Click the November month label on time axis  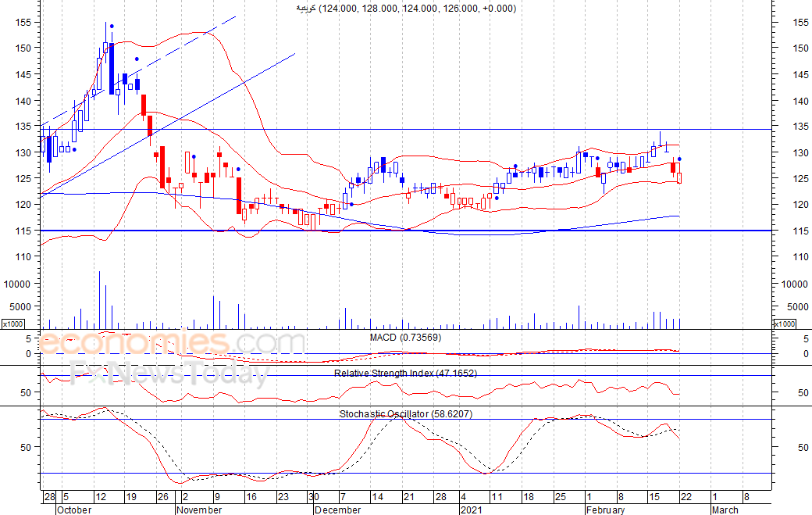[x=199, y=510]
